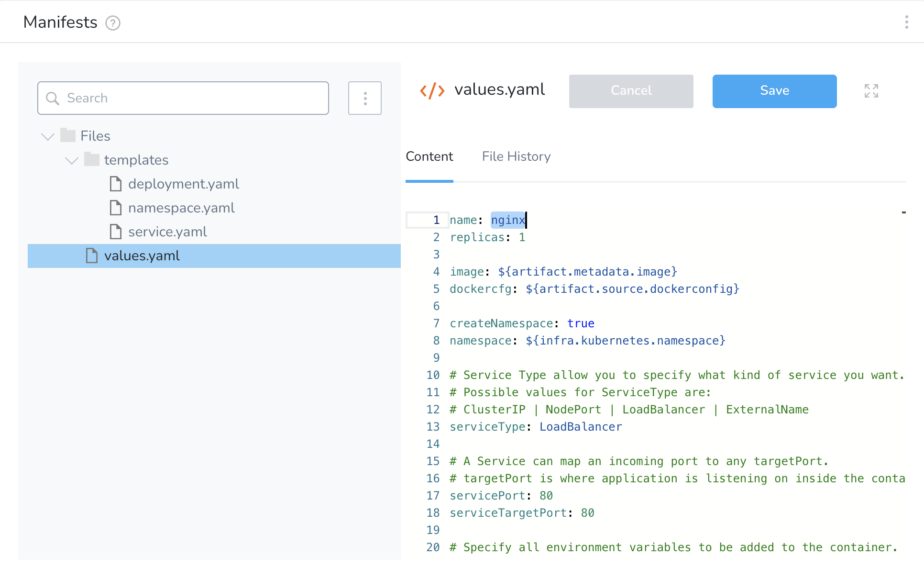Viewport: 924px width, 578px height.
Task: Save the values.yaml changes
Action: (x=774, y=91)
